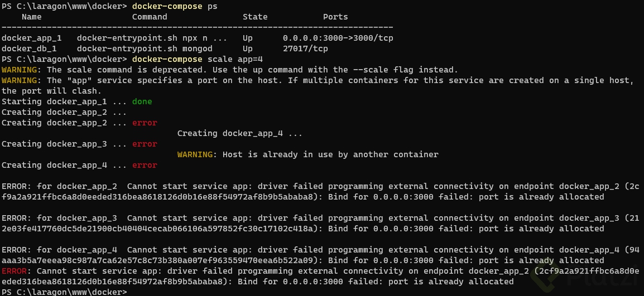Click the "docker-compose ps" command text
The width and height of the screenshot is (644, 296).
click(x=175, y=6)
